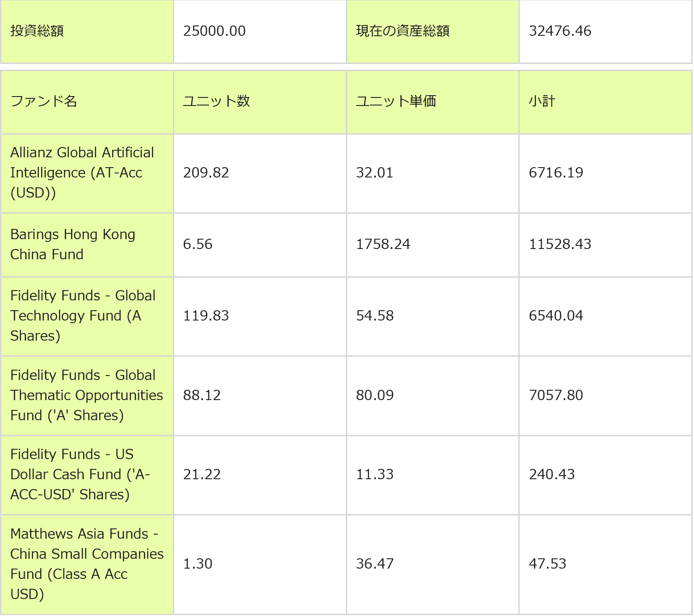The width and height of the screenshot is (694, 616).
Task: Click the 47.53 subtotal for Matthews Asia
Action: pos(547,564)
